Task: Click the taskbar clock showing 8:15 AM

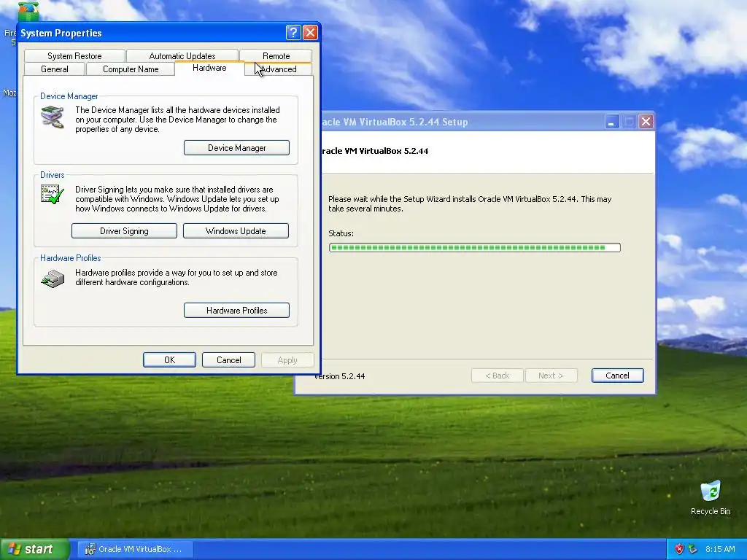Action: click(720, 549)
